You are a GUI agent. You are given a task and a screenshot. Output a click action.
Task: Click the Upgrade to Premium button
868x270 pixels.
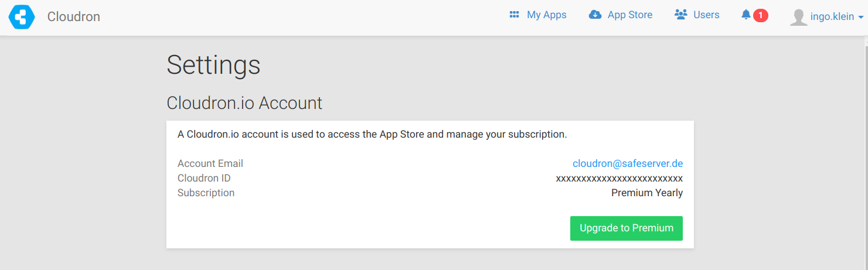[x=627, y=228]
